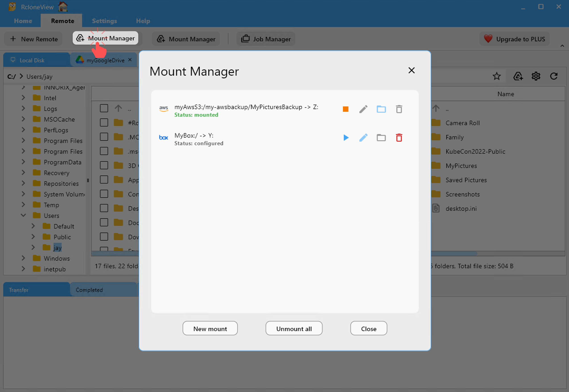Delete the MyBox mount entry
Image resolution: width=569 pixels, height=392 pixels.
[x=399, y=138]
